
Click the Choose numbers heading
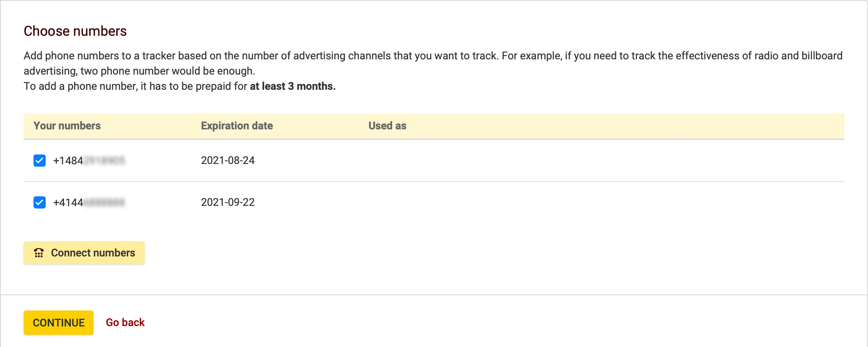click(x=76, y=31)
